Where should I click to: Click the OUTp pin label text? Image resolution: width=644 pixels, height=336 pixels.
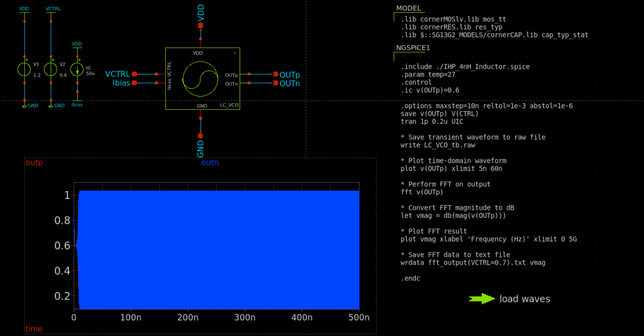click(x=290, y=74)
